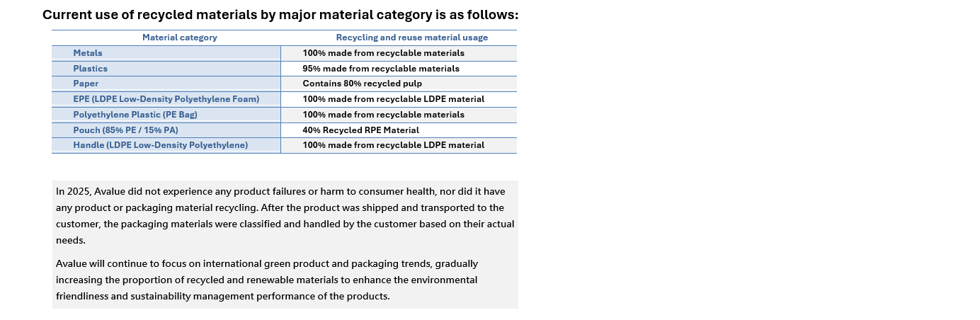Click the Pouch (85% PE / 15% PA) cell
This screenshot has width=980, height=320.
[166, 130]
